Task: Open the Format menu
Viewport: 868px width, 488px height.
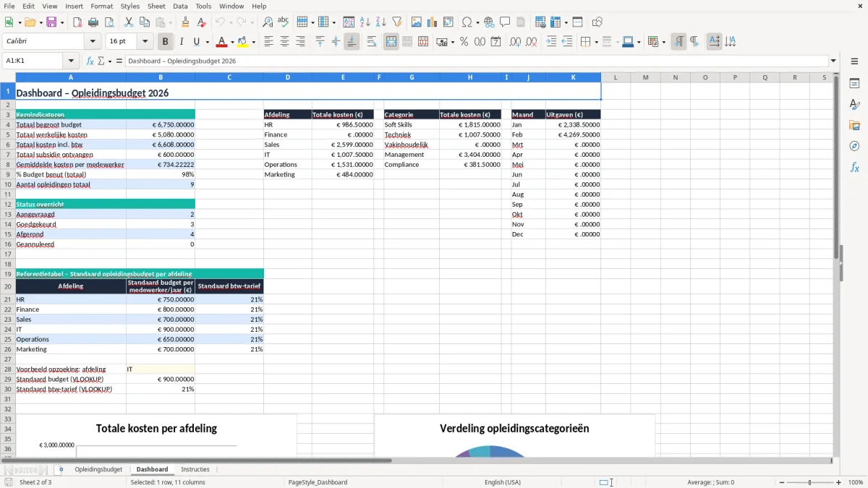Action: 101,6
